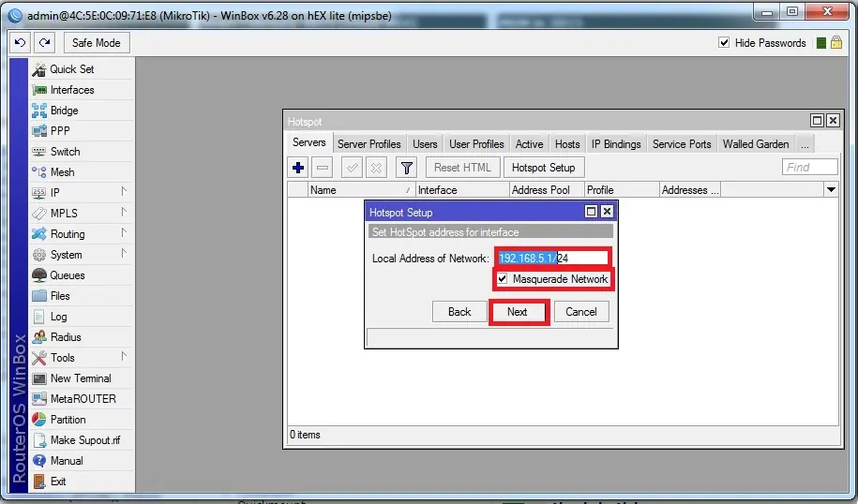Click the Undo arrow icon
The image size is (858, 504).
click(21, 43)
